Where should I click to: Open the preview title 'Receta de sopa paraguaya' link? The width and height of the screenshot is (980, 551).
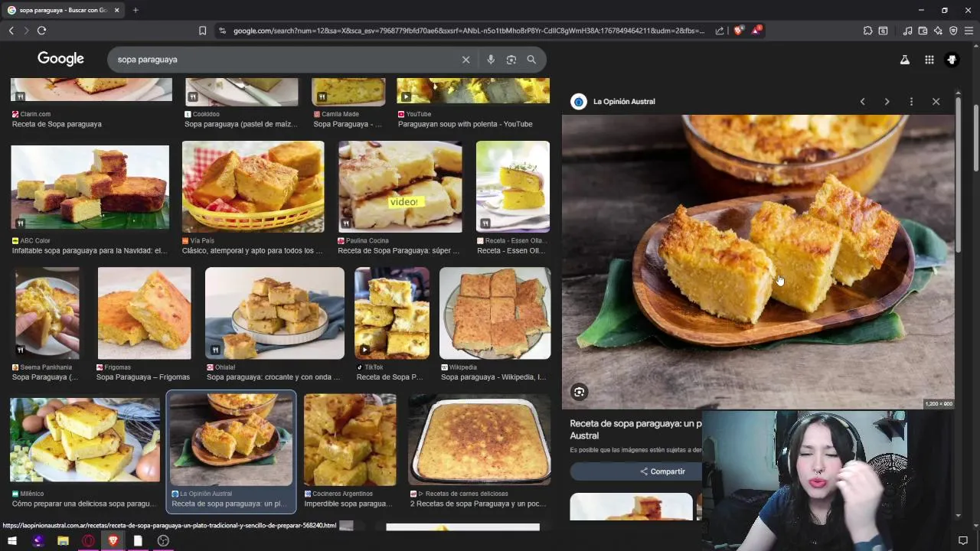pyautogui.click(x=635, y=429)
